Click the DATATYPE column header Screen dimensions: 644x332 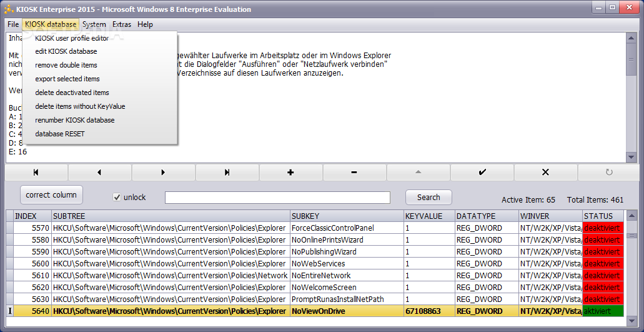[487, 216]
